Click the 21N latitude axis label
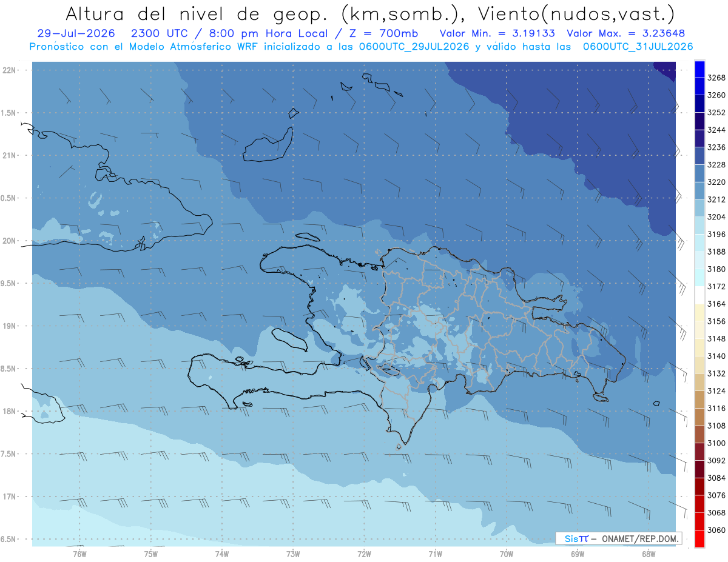This screenshot has width=728, height=562. [x=10, y=155]
